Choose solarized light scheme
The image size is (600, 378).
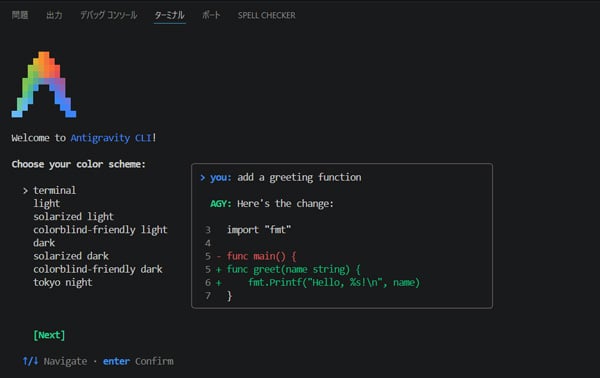[x=73, y=217]
